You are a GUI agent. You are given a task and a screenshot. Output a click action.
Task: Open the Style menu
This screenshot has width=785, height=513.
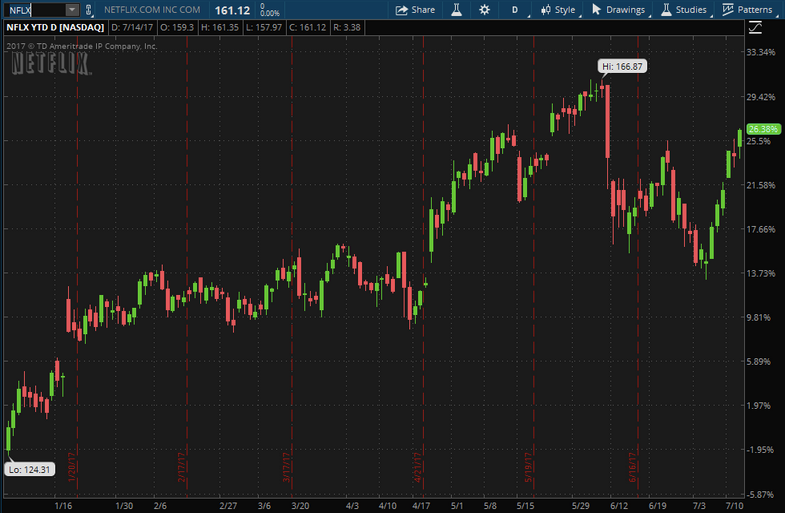(558, 10)
